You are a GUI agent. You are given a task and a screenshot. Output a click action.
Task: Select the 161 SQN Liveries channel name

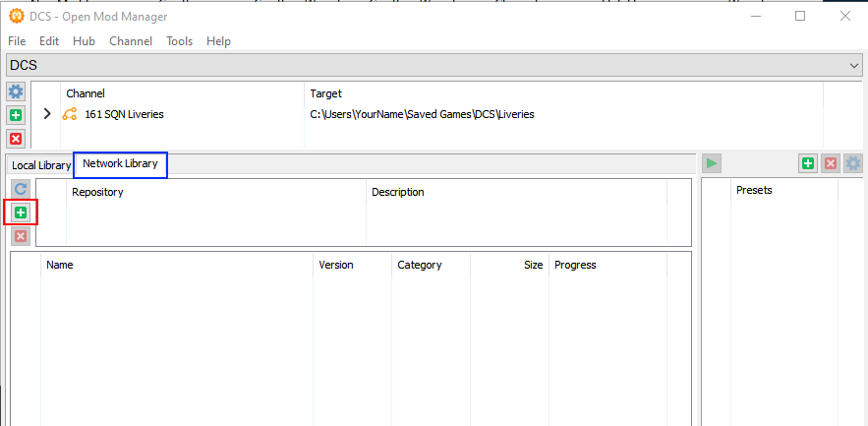124,115
